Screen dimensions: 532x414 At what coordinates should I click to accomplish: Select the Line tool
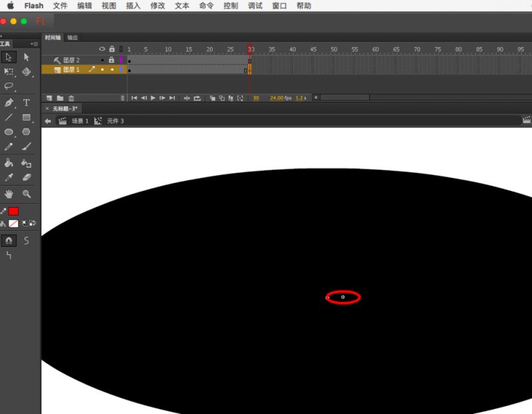(9, 118)
